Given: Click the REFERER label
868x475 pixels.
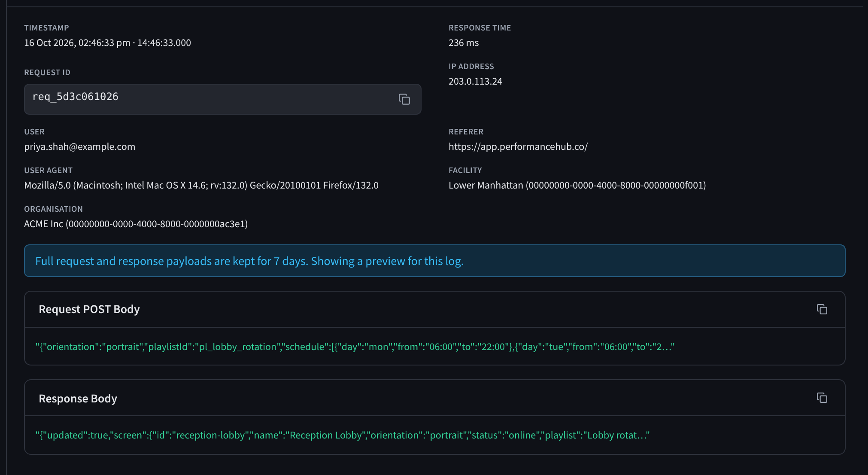Looking at the screenshot, I should click(x=466, y=131).
